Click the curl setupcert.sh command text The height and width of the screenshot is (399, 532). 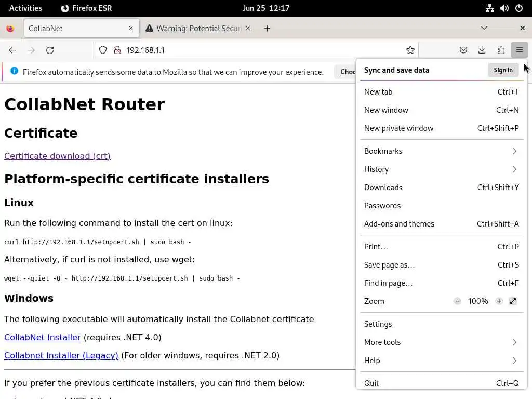(x=98, y=242)
